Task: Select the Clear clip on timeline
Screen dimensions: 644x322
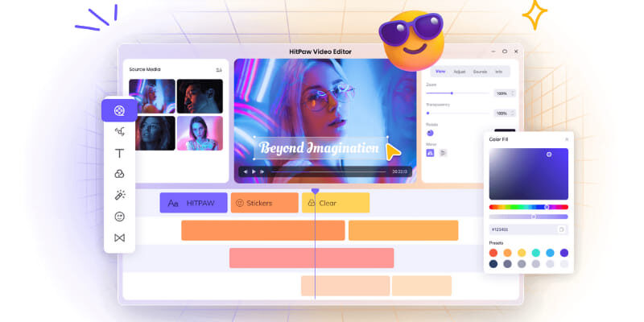Action: click(x=336, y=203)
